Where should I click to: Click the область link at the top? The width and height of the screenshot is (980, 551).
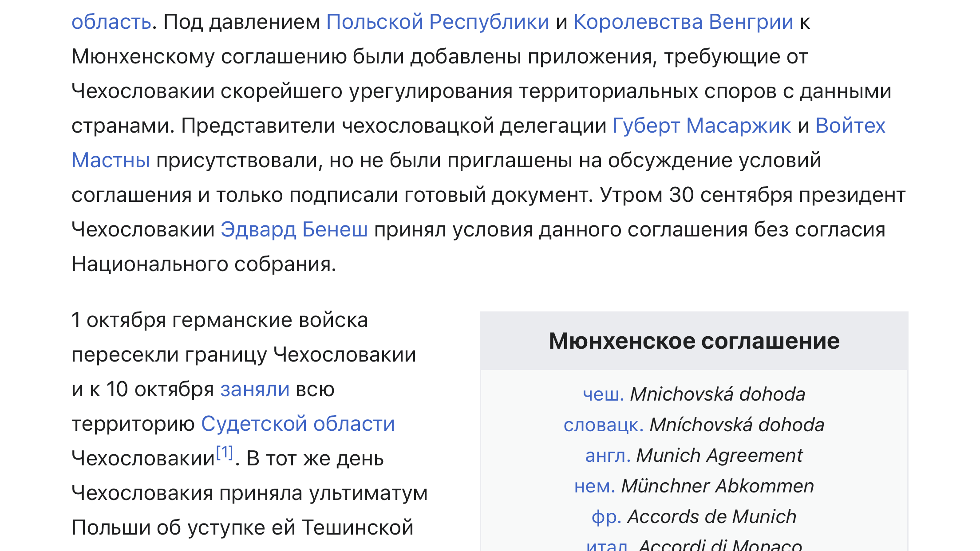111,22
